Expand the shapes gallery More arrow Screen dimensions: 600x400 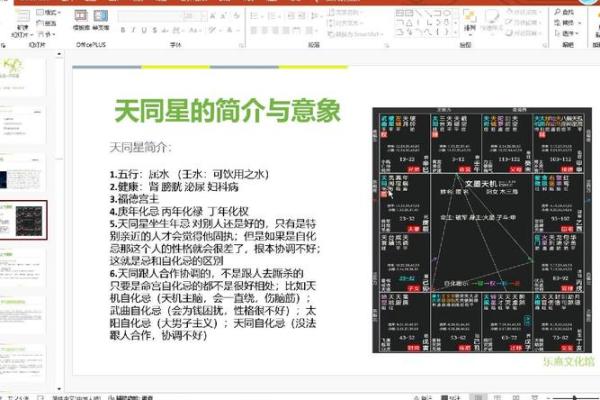[456, 33]
